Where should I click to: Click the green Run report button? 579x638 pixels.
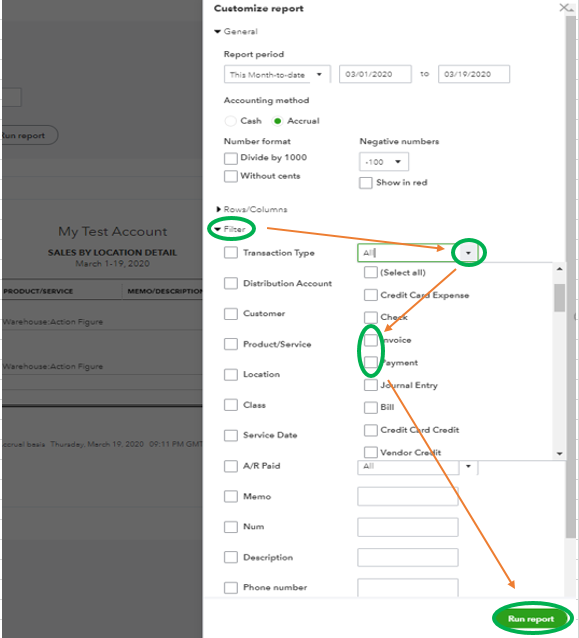click(531, 618)
